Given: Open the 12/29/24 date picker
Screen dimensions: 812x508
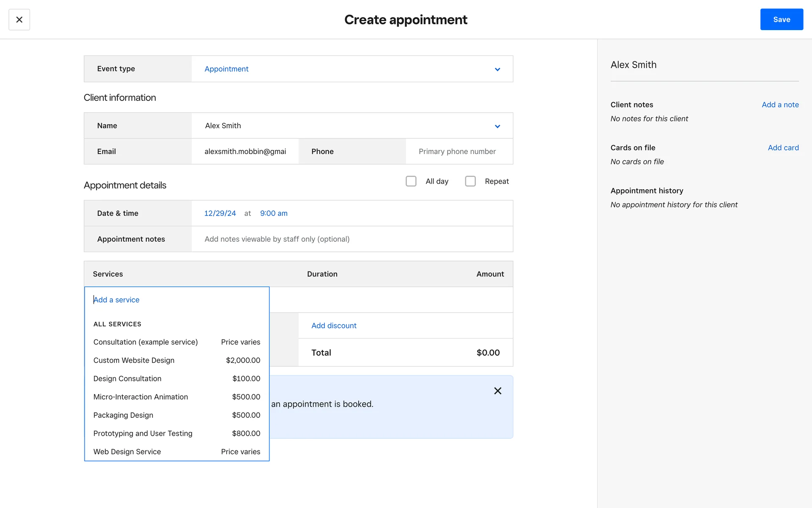Looking at the screenshot, I should pyautogui.click(x=220, y=213).
